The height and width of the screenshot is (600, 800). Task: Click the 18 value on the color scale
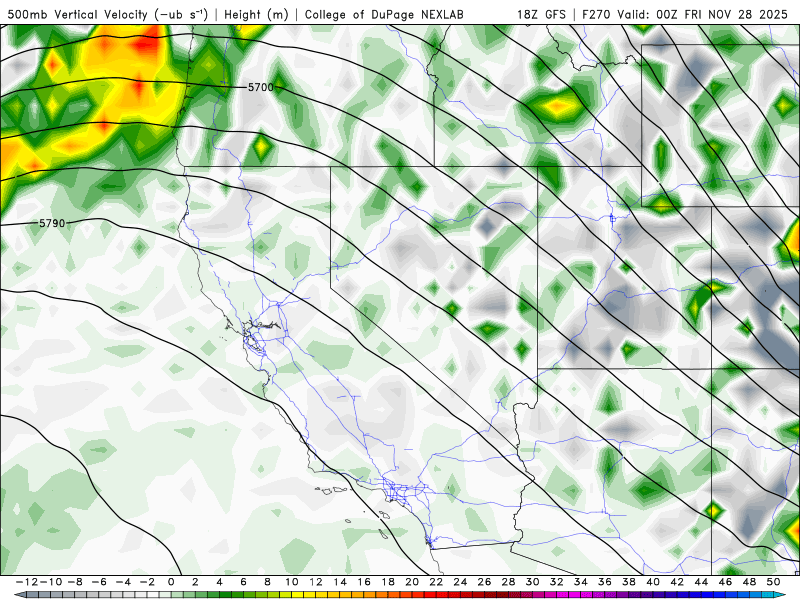[x=388, y=582]
